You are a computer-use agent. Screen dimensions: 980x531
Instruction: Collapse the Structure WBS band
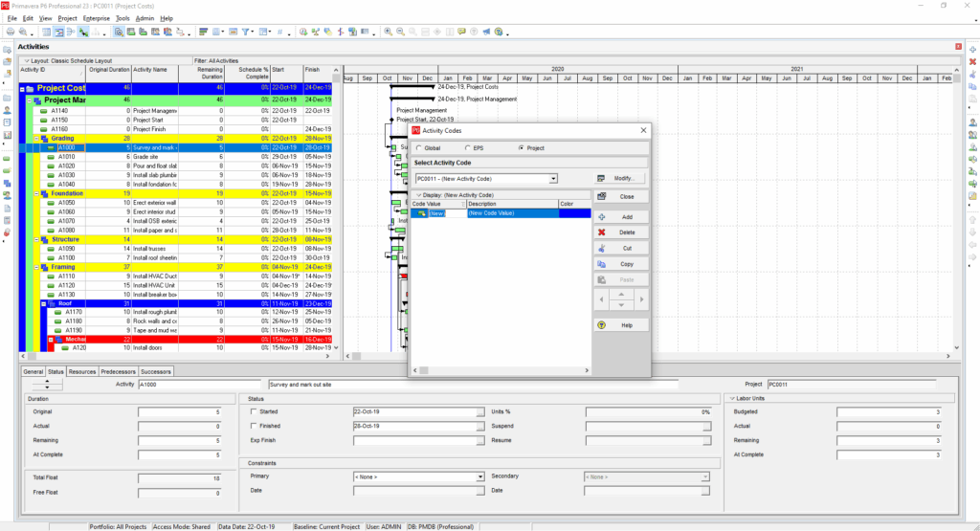(x=36, y=239)
